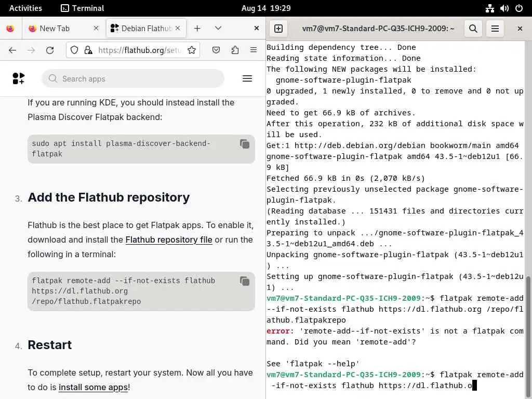Open a new browser tab
This screenshot has height=399, width=532.
click(197, 29)
